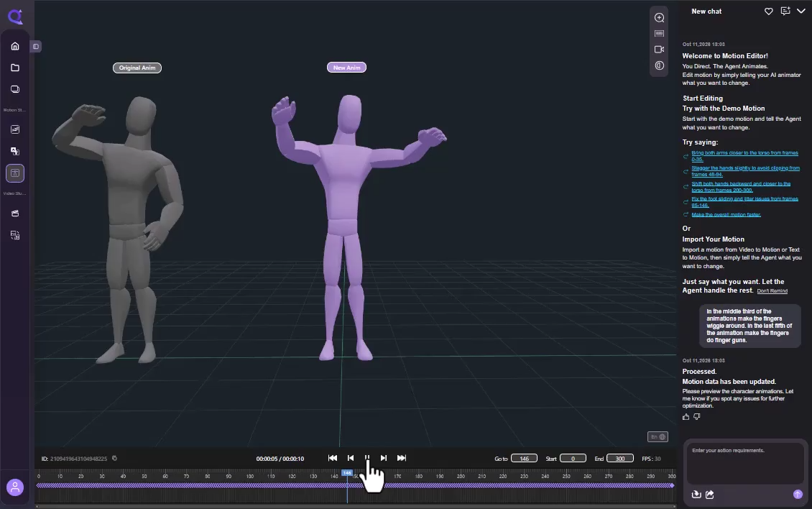The width and height of the screenshot is (812, 509).
Task: Open the folder icon in the left sidebar
Action: [15, 68]
